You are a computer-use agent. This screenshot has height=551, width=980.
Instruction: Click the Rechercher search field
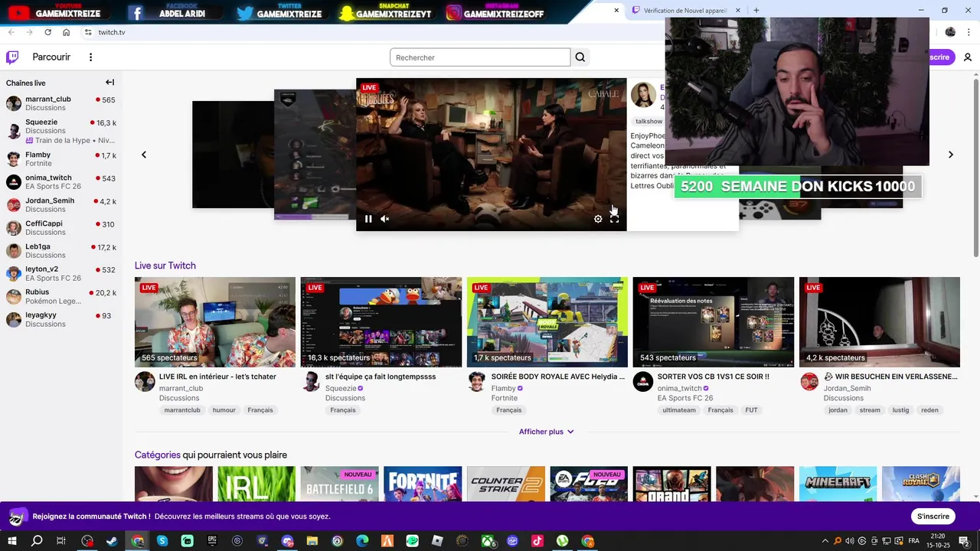[x=480, y=57]
